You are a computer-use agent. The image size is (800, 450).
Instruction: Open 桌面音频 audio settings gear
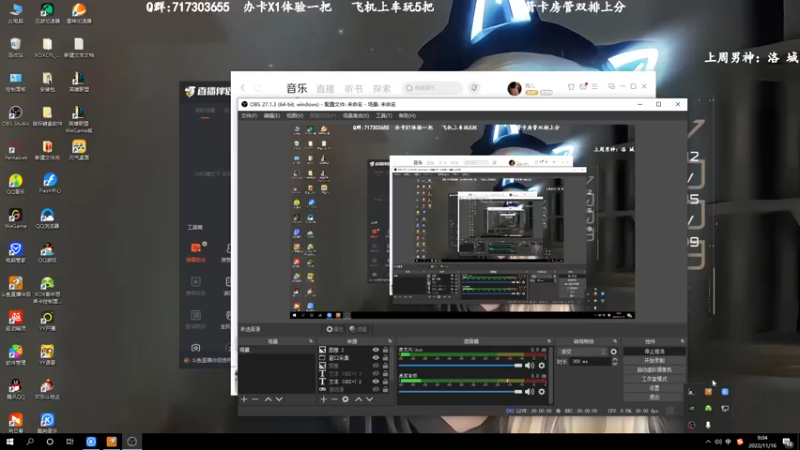542,391
